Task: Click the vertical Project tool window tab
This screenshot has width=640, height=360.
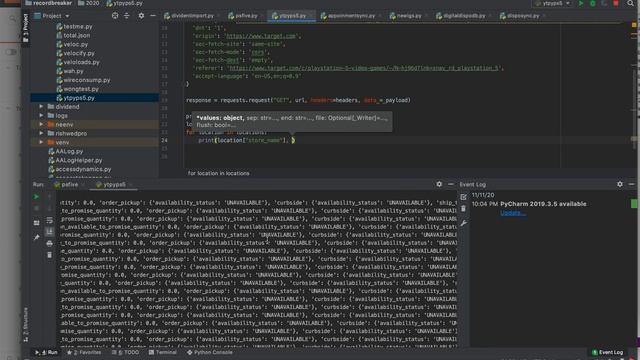Action: point(25,28)
